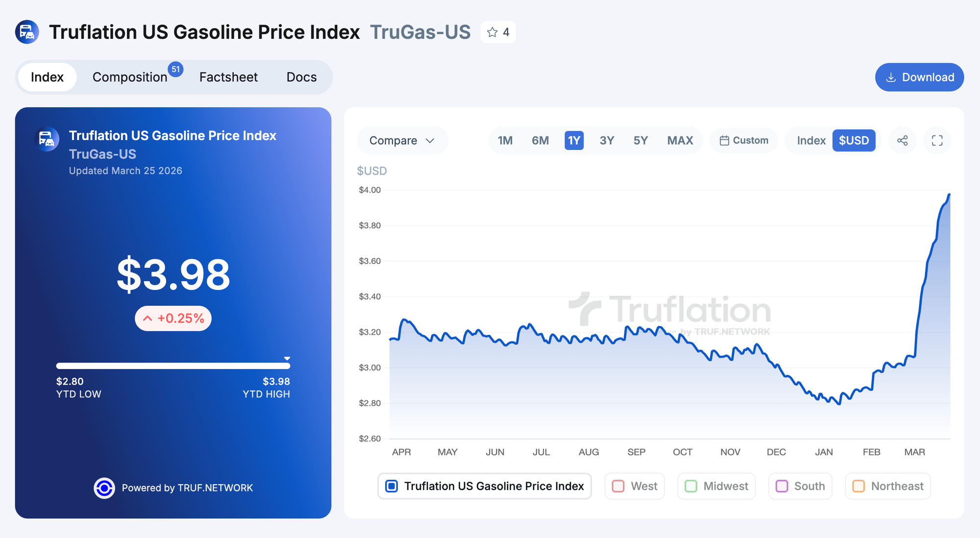This screenshot has height=538, width=980.
Task: Show the South region series
Action: (782, 486)
